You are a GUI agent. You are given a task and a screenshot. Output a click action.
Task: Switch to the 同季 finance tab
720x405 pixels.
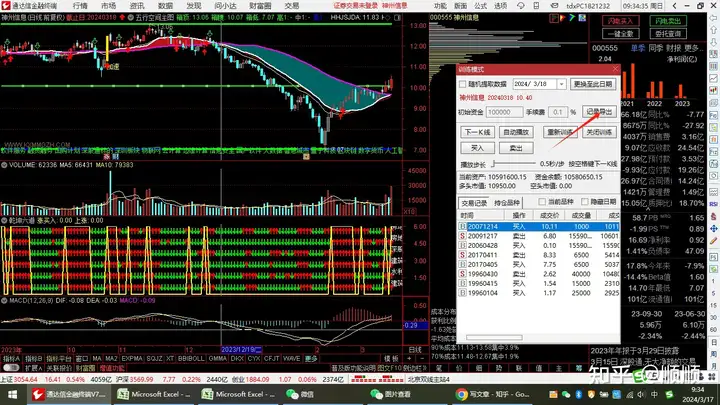[656, 48]
